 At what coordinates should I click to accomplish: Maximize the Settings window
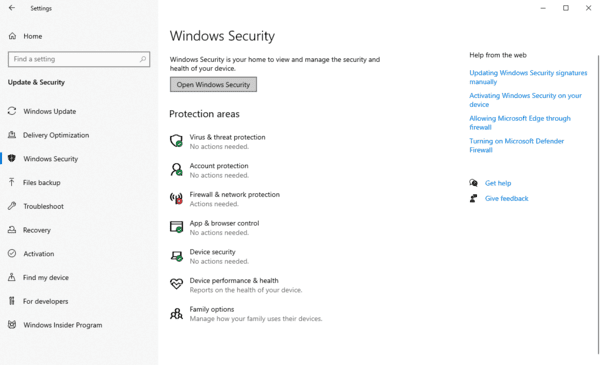(566, 8)
